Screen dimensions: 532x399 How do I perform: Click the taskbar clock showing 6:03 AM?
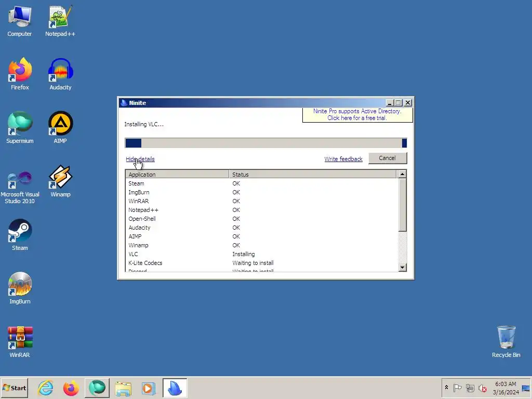(506, 388)
